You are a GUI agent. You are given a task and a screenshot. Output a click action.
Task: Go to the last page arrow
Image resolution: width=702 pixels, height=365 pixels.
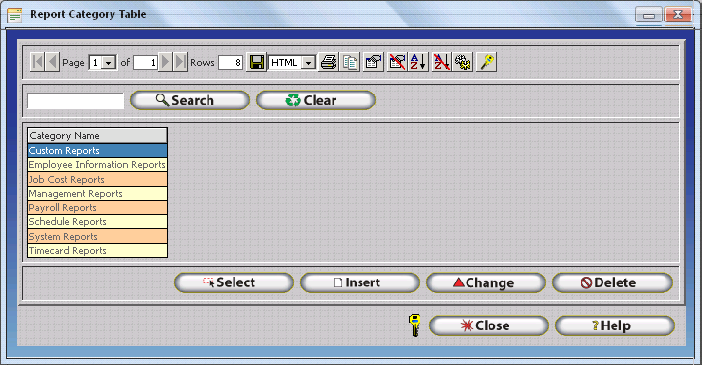click(180, 62)
